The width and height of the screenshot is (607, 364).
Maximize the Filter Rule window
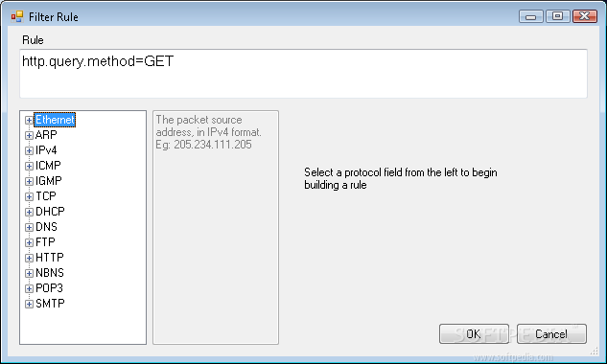pyautogui.click(x=557, y=16)
